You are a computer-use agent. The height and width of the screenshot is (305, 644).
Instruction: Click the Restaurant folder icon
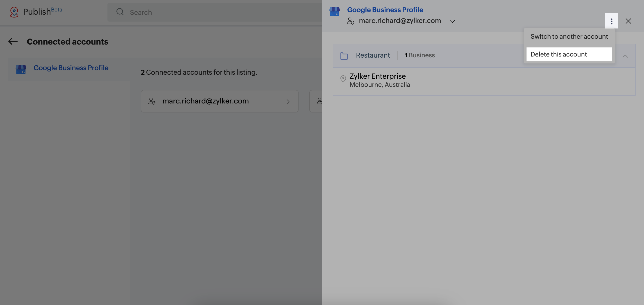344,56
